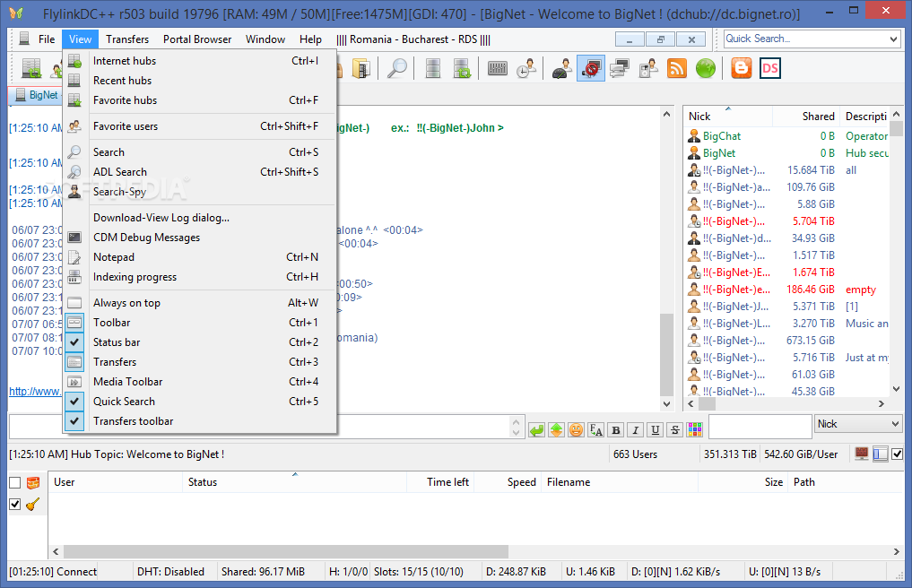Open the File menu
The height and width of the screenshot is (588, 912).
pyautogui.click(x=47, y=39)
